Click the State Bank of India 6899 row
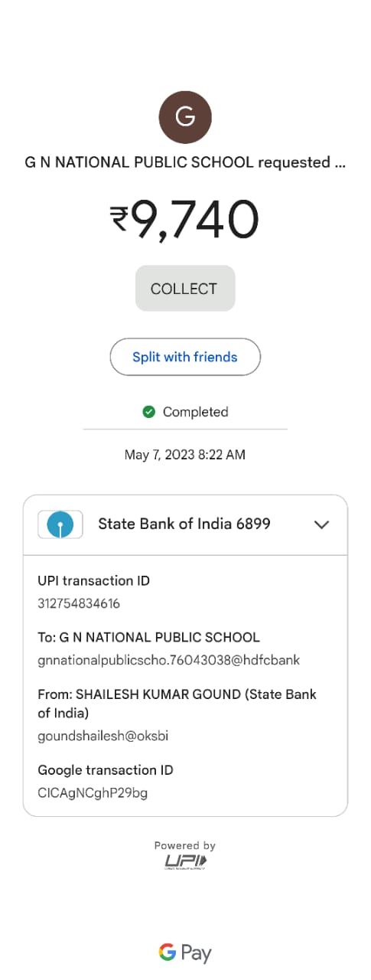 click(185, 524)
